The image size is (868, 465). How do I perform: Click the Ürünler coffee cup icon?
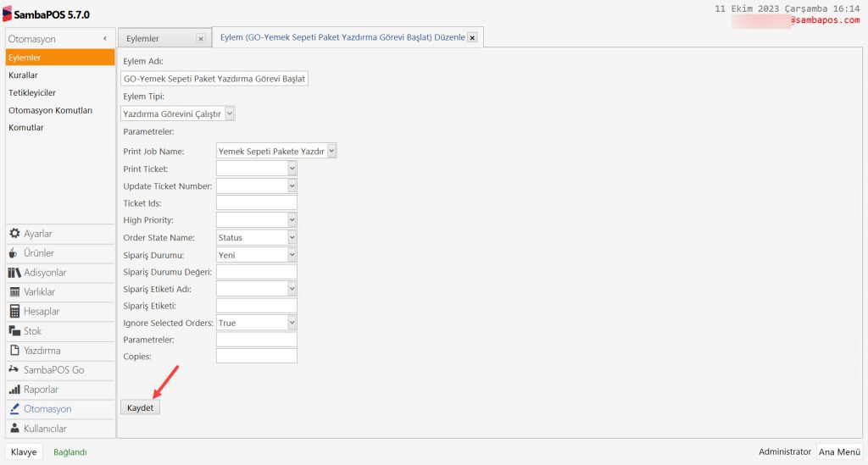14,252
